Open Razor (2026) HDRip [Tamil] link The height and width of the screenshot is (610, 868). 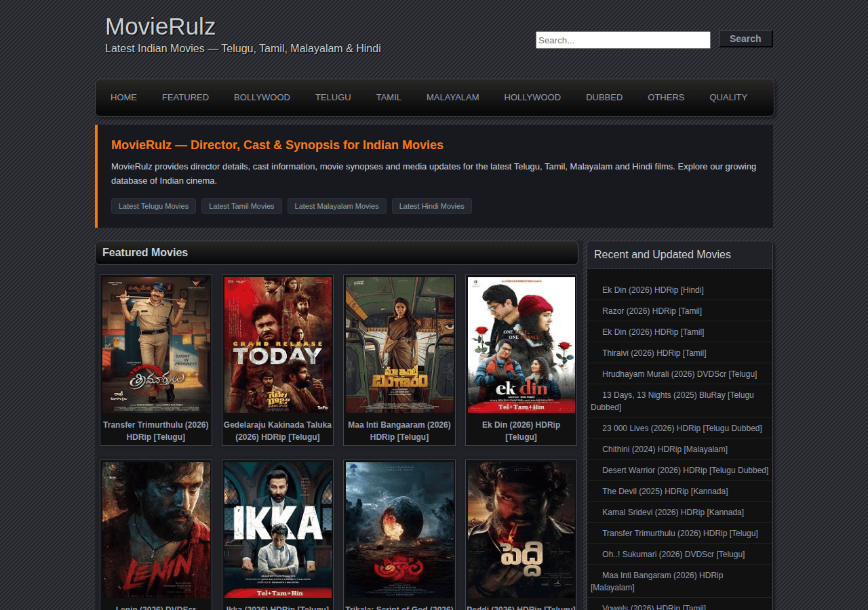point(652,311)
